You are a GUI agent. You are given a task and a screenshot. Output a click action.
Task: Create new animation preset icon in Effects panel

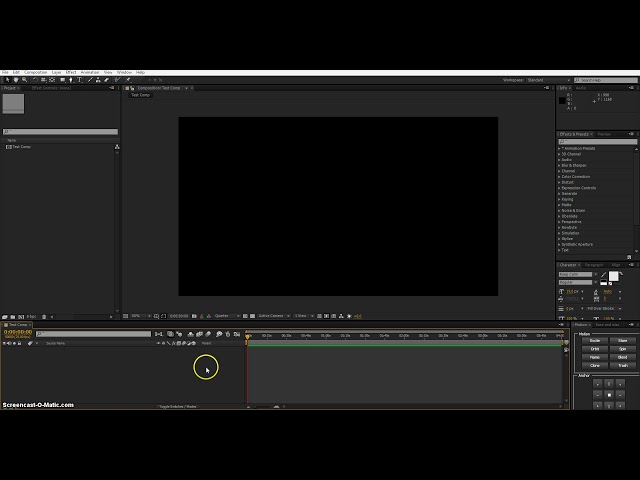[629, 257]
